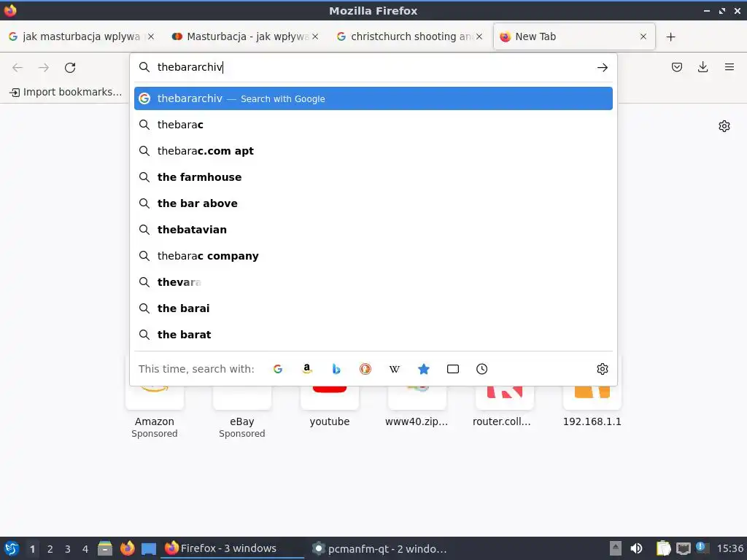Select the 'the barat' suggestion
This screenshot has width=747, height=560.
(x=373, y=334)
